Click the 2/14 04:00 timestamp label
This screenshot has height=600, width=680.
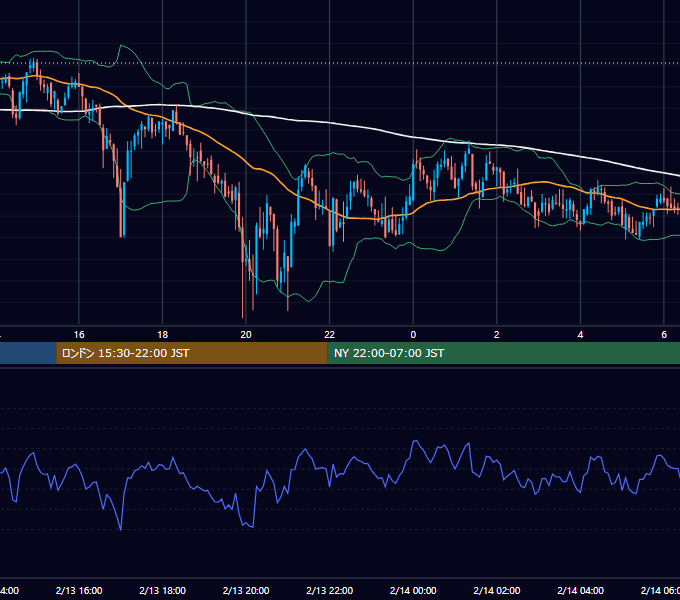[x=580, y=590]
